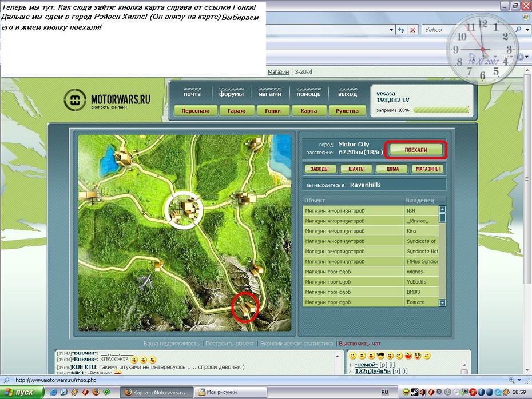The height and width of the screenshot is (399, 532).
Task: Switch to the Персонаж section
Action: [x=196, y=110]
